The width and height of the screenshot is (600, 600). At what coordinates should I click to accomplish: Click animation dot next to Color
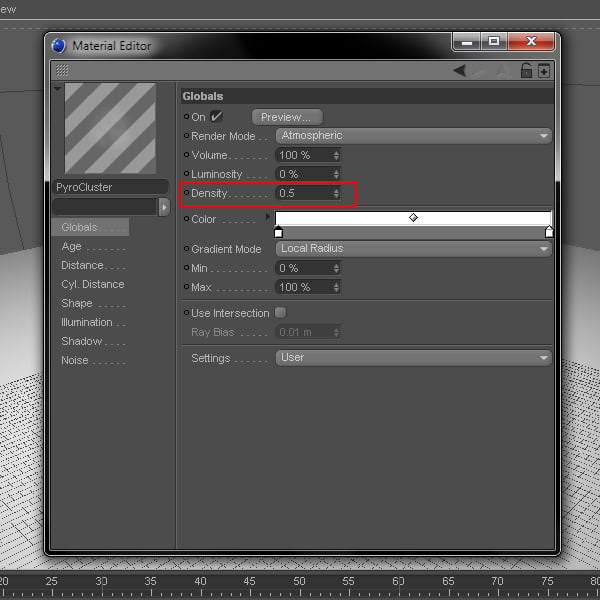186,218
